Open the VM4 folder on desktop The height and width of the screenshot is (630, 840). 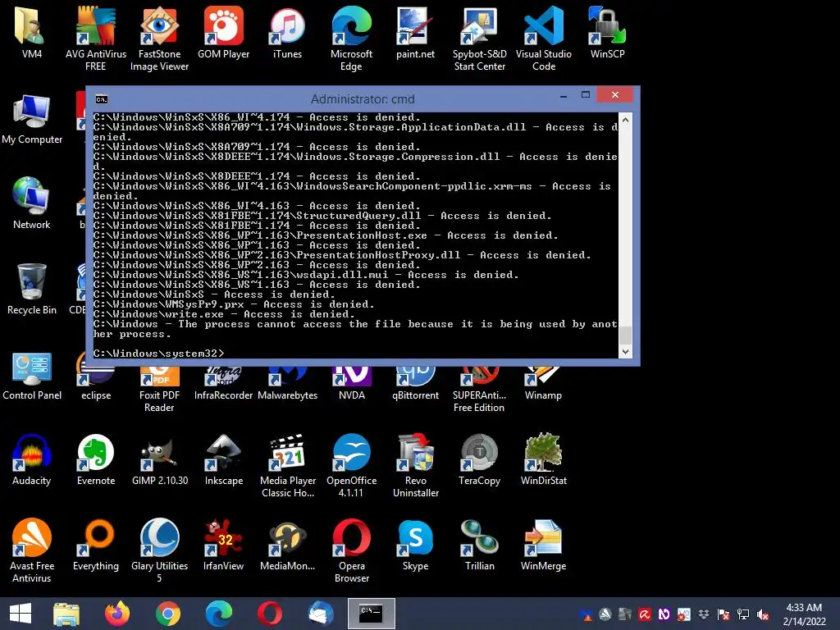[32, 32]
